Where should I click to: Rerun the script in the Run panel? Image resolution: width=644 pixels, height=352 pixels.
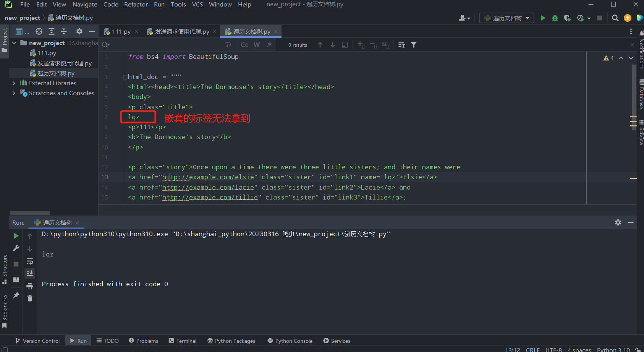tap(16, 236)
